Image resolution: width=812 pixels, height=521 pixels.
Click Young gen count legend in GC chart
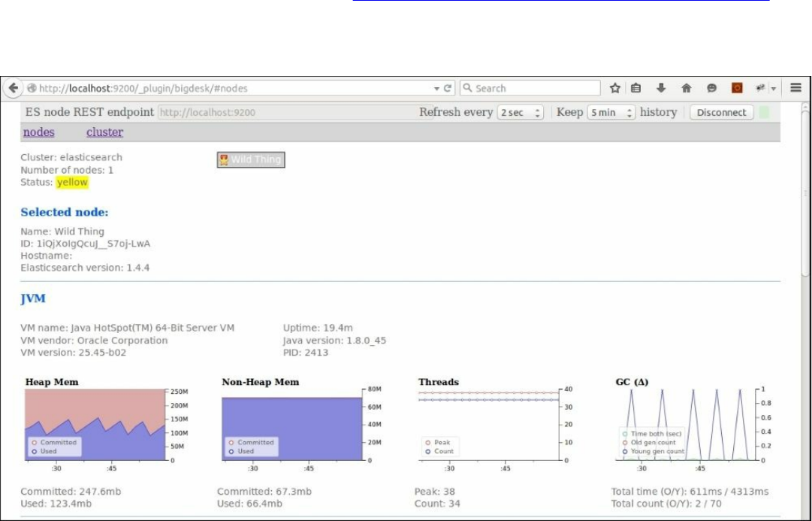(654, 452)
